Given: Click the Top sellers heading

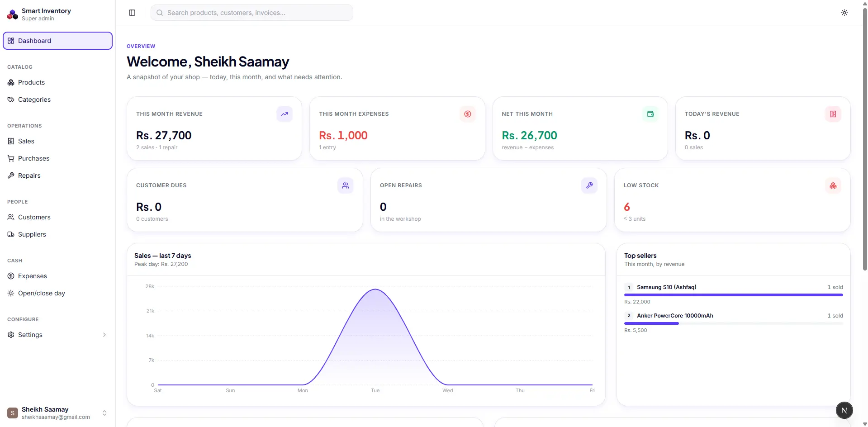Looking at the screenshot, I should pos(640,256).
